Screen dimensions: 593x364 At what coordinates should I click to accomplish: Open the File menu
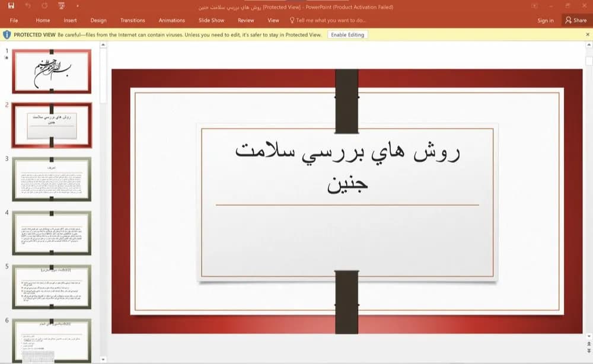[14, 20]
